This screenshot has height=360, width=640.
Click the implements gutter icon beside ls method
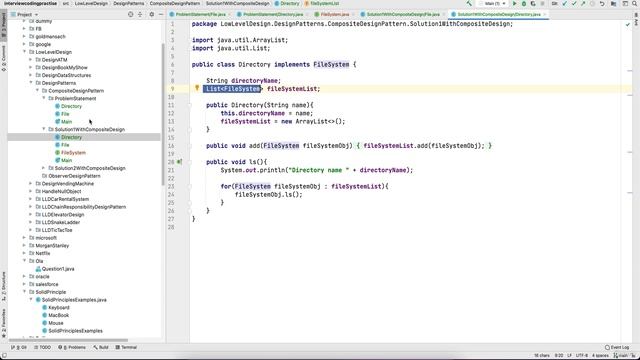[x=179, y=162]
